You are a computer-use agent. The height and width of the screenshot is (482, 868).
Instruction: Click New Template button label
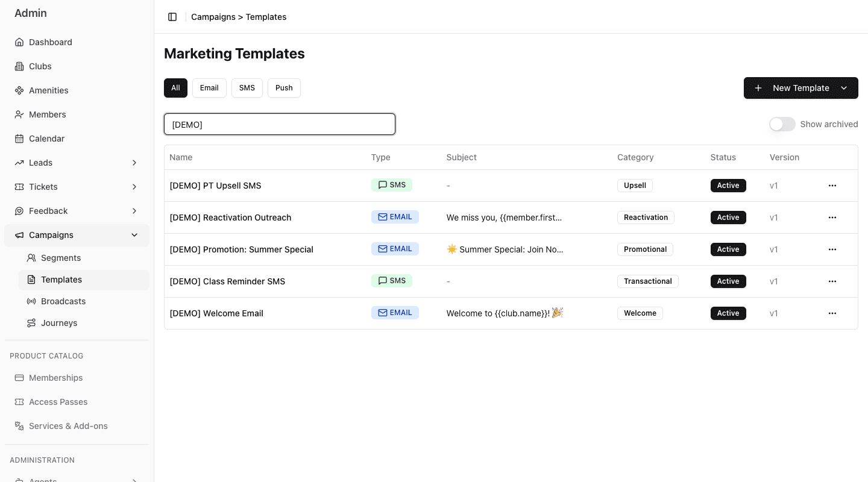tap(801, 88)
